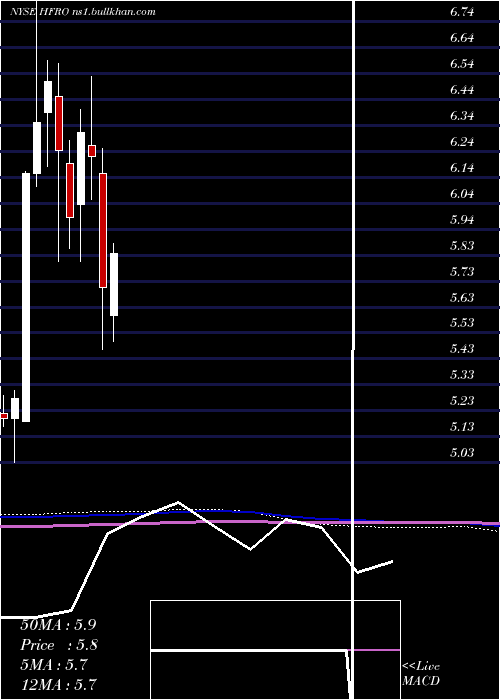Click the 5.33 price axis label

click(x=461, y=374)
